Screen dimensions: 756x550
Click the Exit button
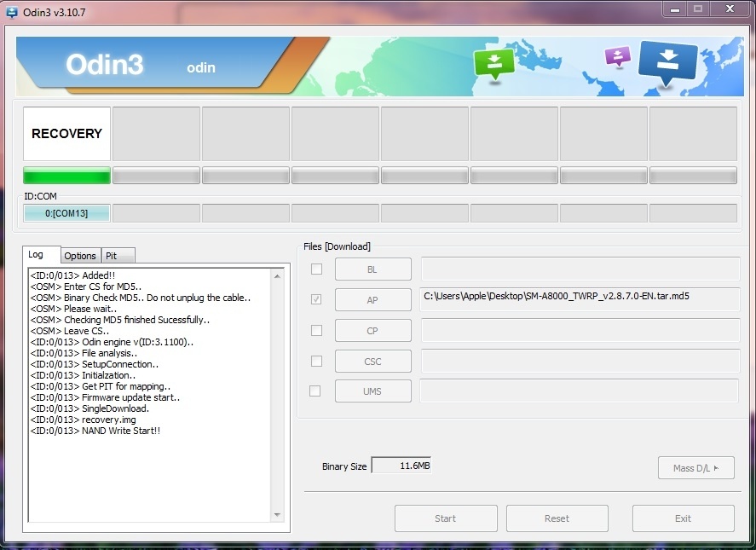[684, 518]
